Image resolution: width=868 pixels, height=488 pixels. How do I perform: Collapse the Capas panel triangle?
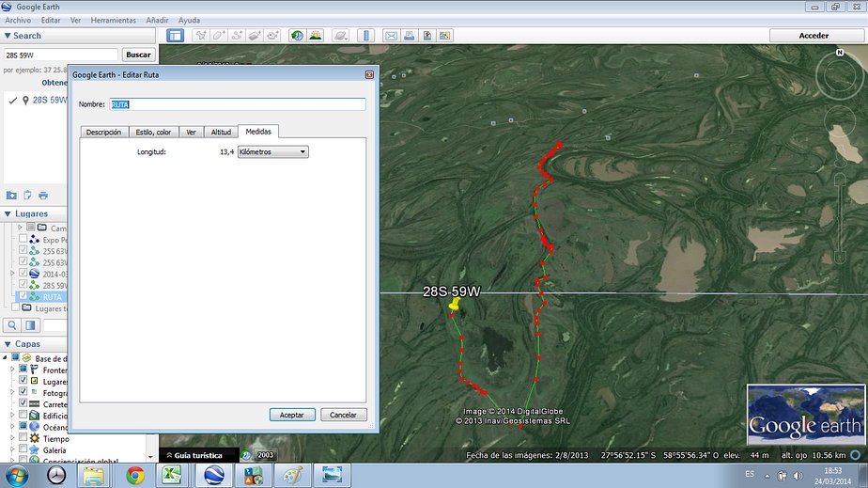pos(8,344)
